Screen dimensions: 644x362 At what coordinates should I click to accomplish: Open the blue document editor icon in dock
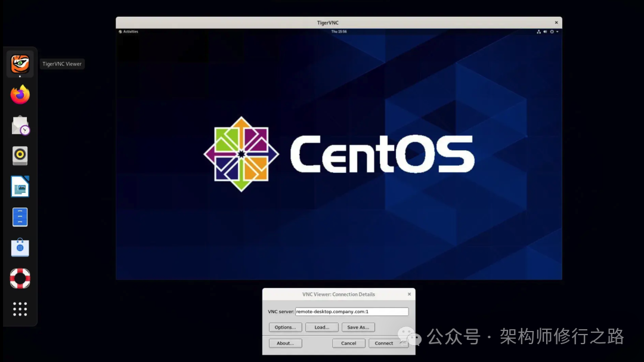[x=20, y=216]
